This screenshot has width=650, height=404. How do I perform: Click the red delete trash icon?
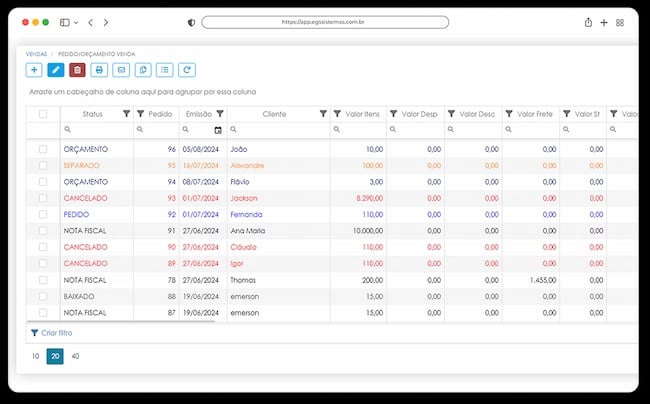77,70
